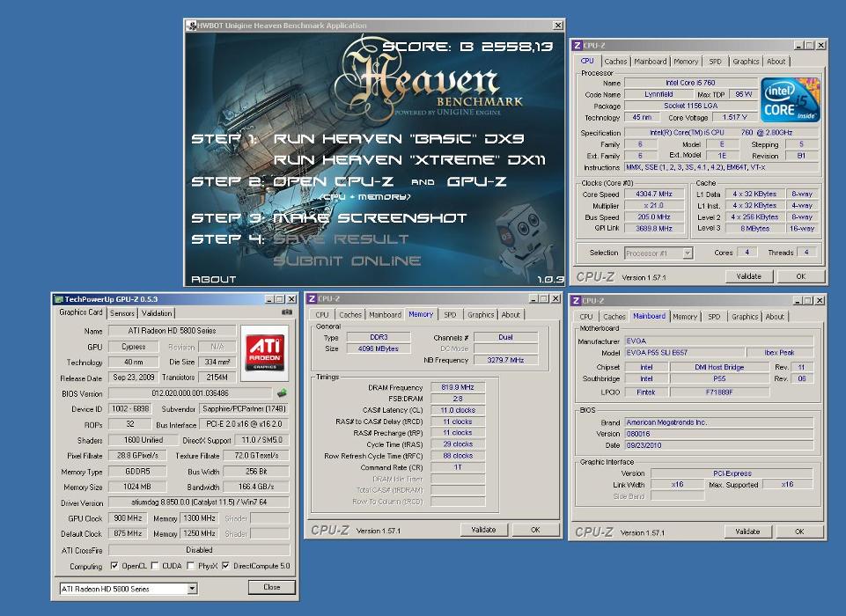Toggle the CUDA checkbox in GPU-Z
846x616 pixels.
pyautogui.click(x=154, y=565)
